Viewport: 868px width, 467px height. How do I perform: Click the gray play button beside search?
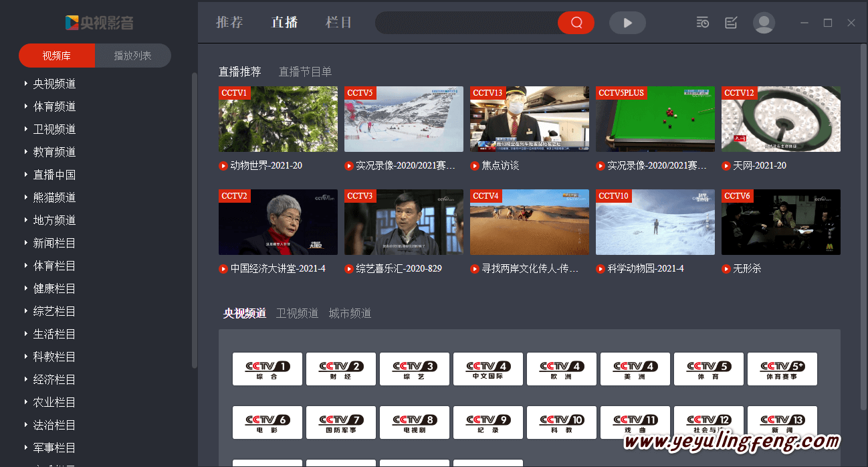[627, 23]
